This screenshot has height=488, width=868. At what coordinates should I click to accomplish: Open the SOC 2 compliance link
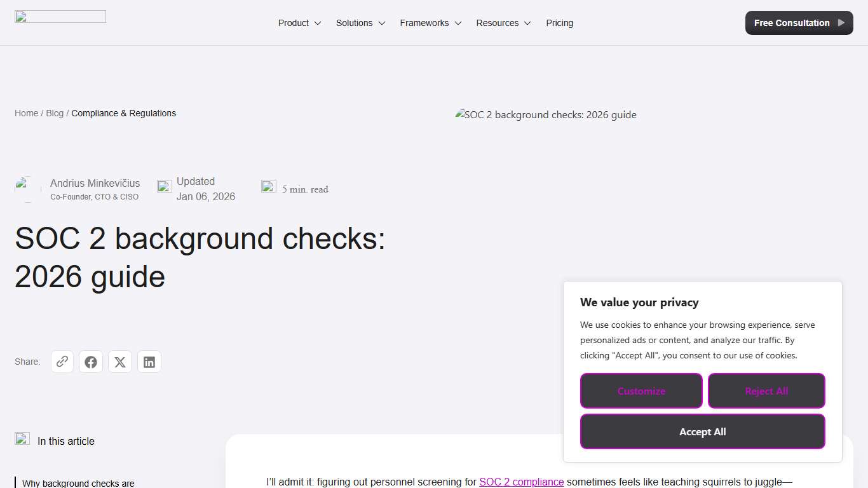coord(521,482)
